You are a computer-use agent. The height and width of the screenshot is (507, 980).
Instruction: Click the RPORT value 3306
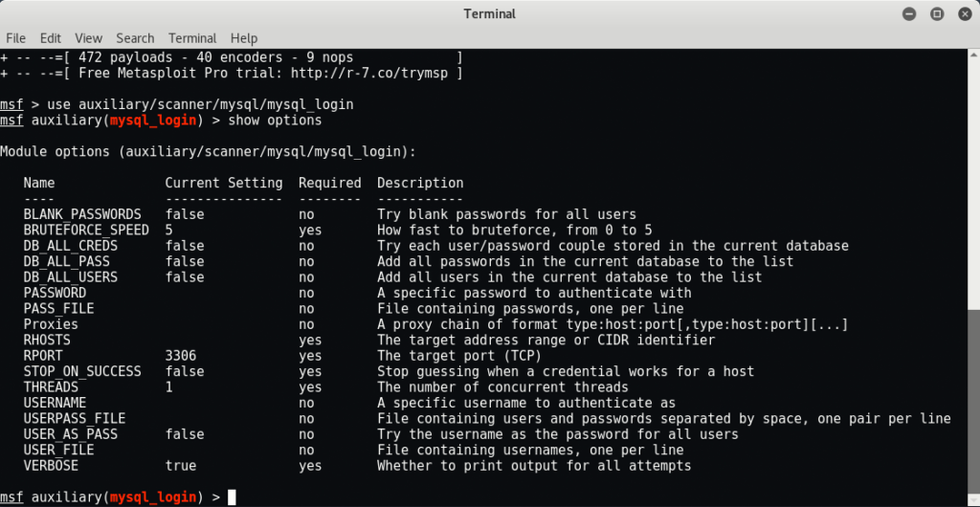181,355
